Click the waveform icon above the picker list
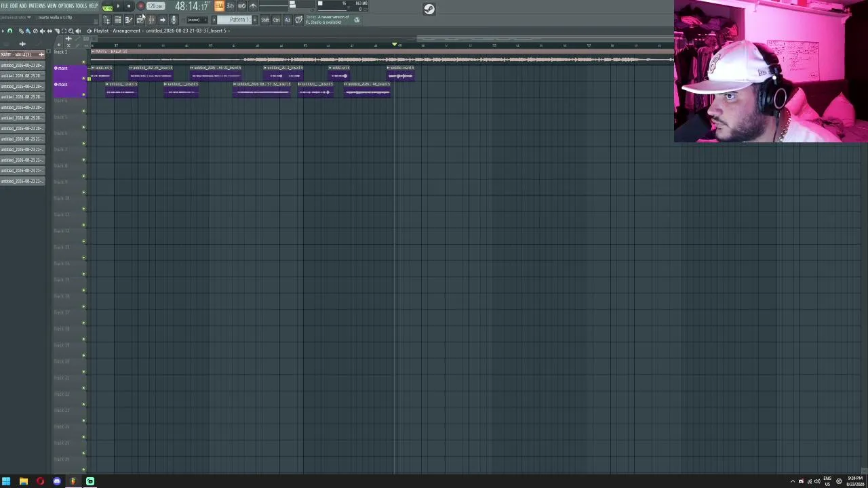This screenshot has height=488, width=868. [x=22, y=44]
